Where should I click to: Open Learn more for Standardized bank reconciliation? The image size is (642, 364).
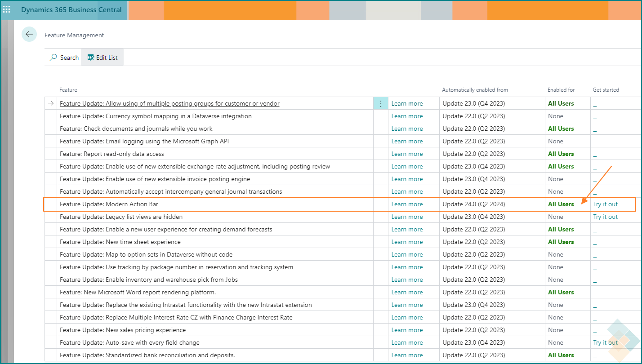point(407,355)
